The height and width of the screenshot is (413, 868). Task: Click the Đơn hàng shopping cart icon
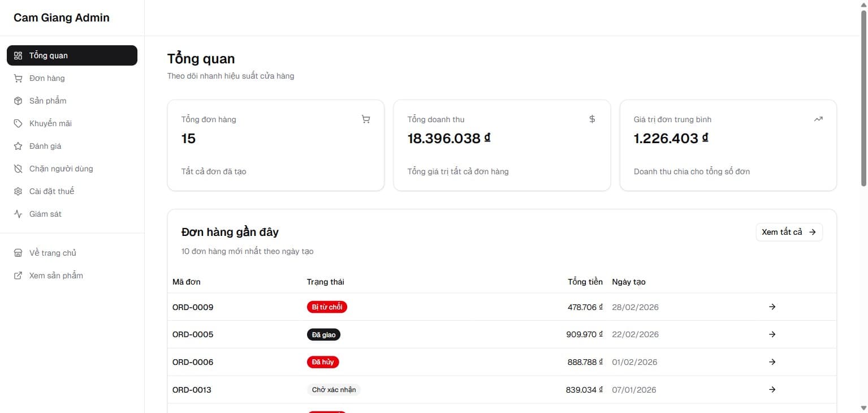coord(18,78)
